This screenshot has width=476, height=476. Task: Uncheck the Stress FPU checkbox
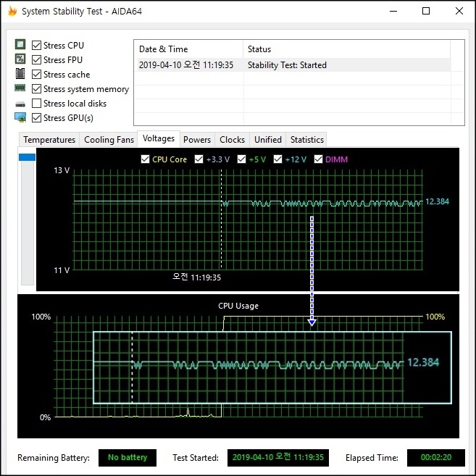pos(36,60)
